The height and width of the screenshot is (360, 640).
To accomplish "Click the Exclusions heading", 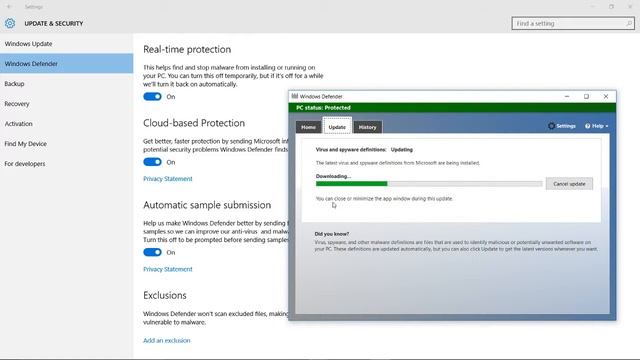I will 164,295.
